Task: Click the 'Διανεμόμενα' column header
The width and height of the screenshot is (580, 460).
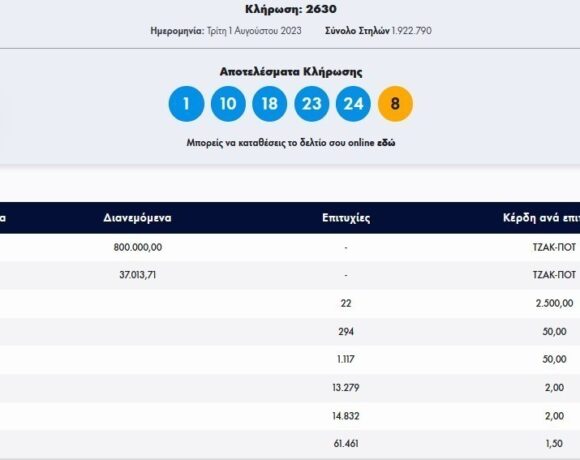Action: click(137, 218)
